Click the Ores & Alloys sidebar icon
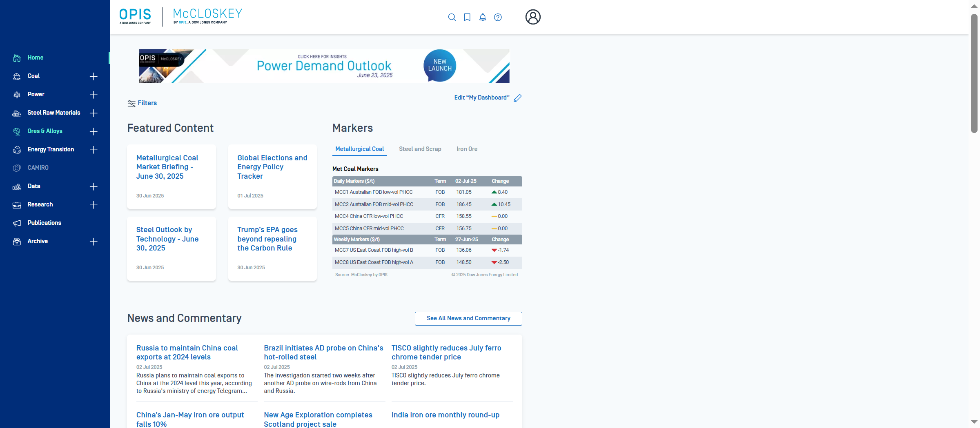This screenshot has height=428, width=980. [17, 131]
